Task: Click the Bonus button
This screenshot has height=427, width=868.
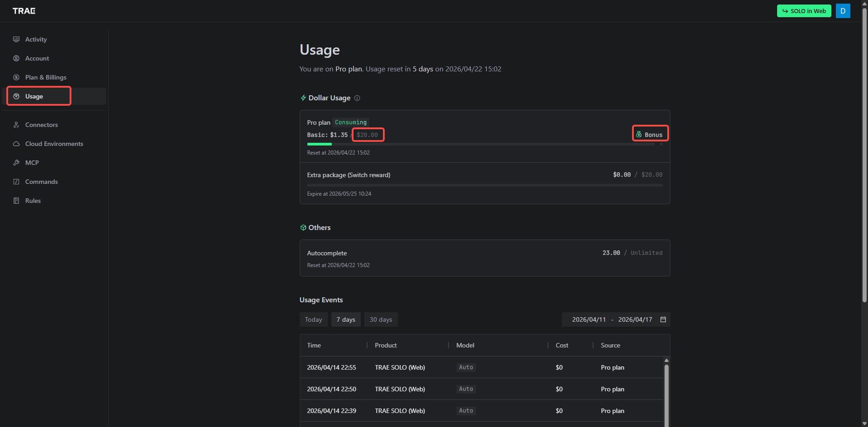Action: click(650, 135)
